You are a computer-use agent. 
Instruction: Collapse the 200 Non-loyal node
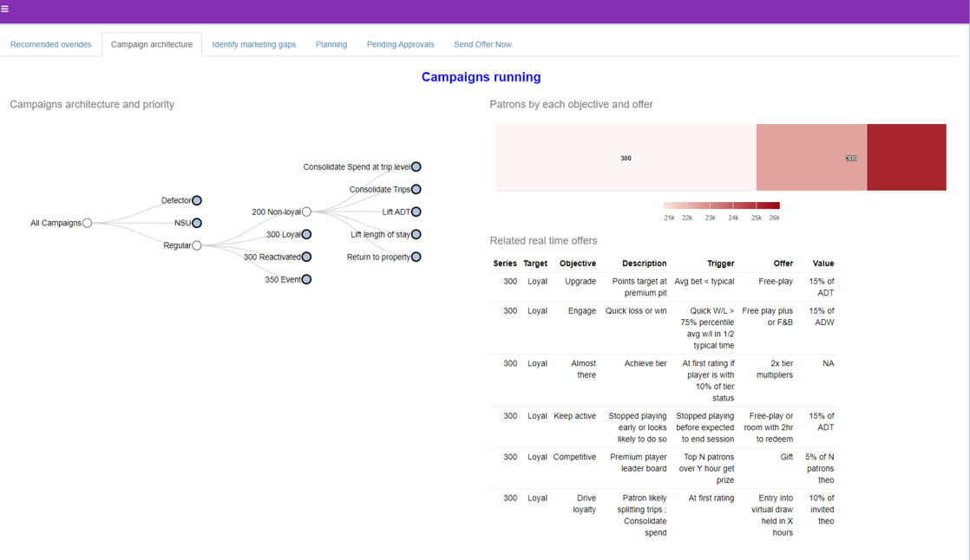[306, 212]
